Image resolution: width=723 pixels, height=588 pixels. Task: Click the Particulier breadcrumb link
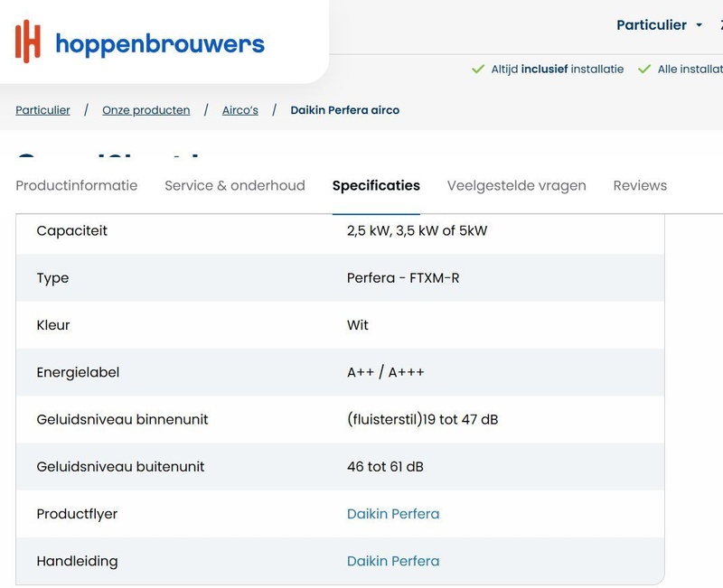42,110
